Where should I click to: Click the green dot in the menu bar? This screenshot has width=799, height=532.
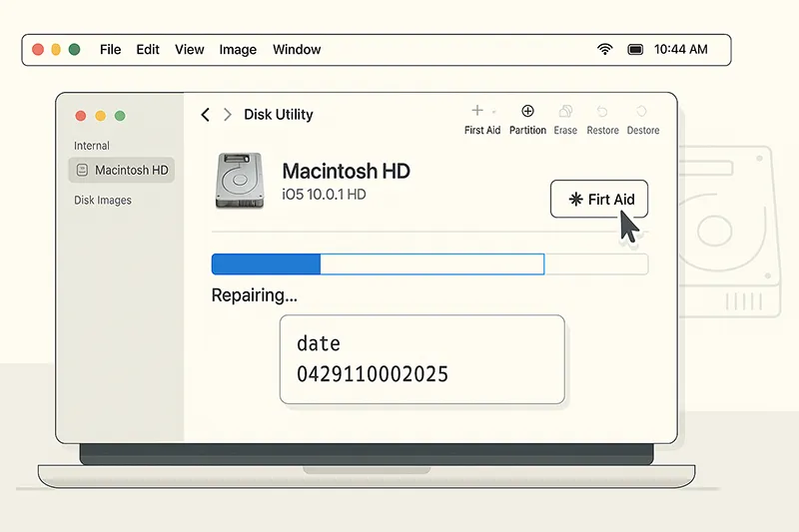point(74,49)
